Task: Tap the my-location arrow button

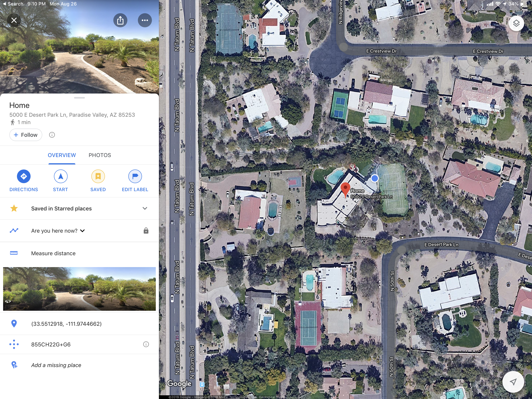Action: (x=513, y=382)
